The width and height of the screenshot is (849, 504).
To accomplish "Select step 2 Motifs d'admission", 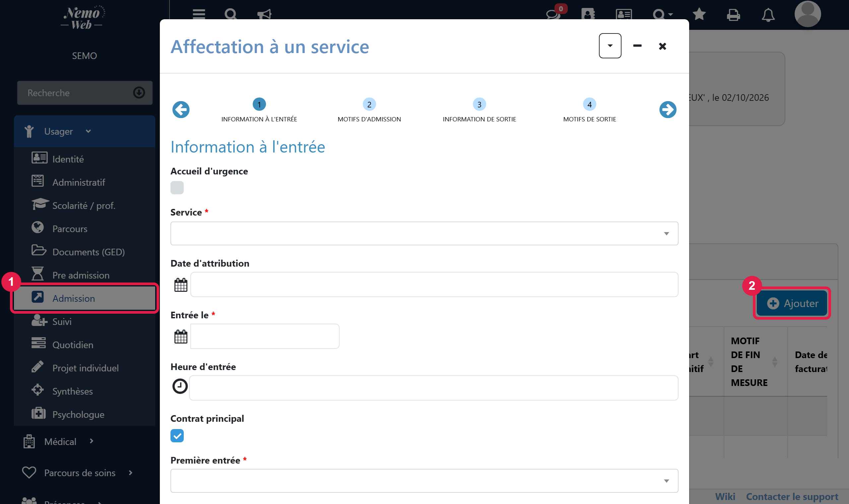I will tap(369, 110).
